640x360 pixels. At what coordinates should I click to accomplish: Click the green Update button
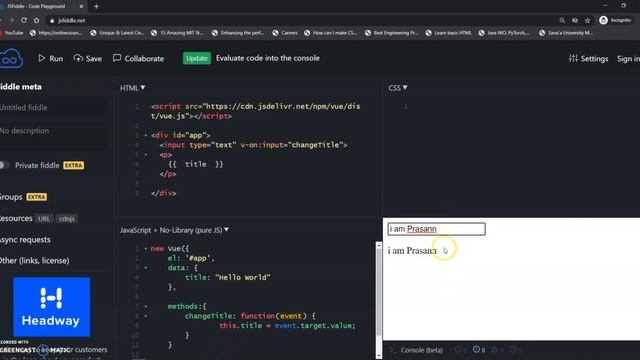pyautogui.click(x=197, y=58)
